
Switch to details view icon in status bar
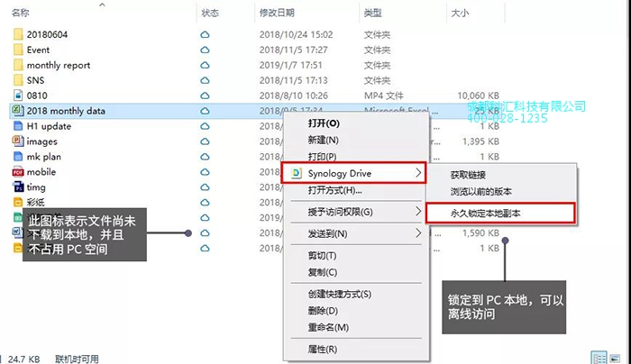pyautogui.click(x=599, y=358)
